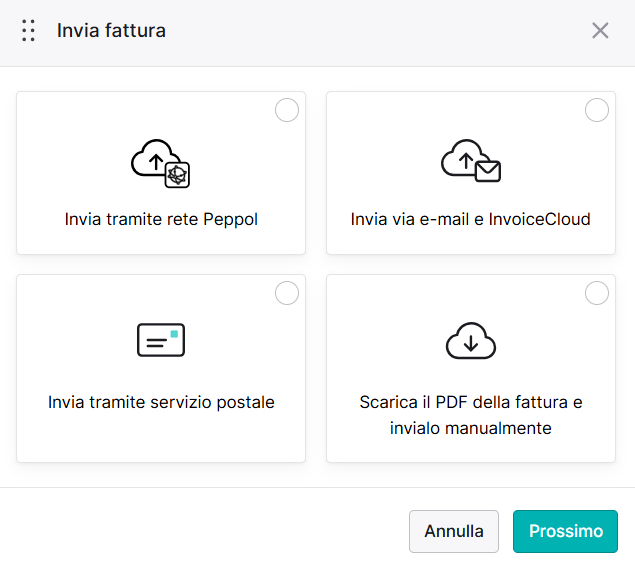Click the Annulla button
Viewport: 635px width, 570px height.
coord(454,531)
